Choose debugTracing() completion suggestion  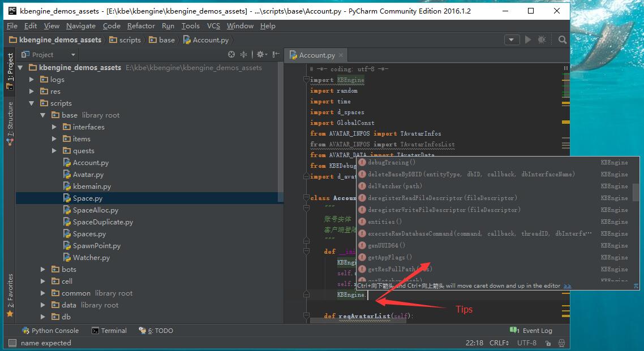click(495, 162)
